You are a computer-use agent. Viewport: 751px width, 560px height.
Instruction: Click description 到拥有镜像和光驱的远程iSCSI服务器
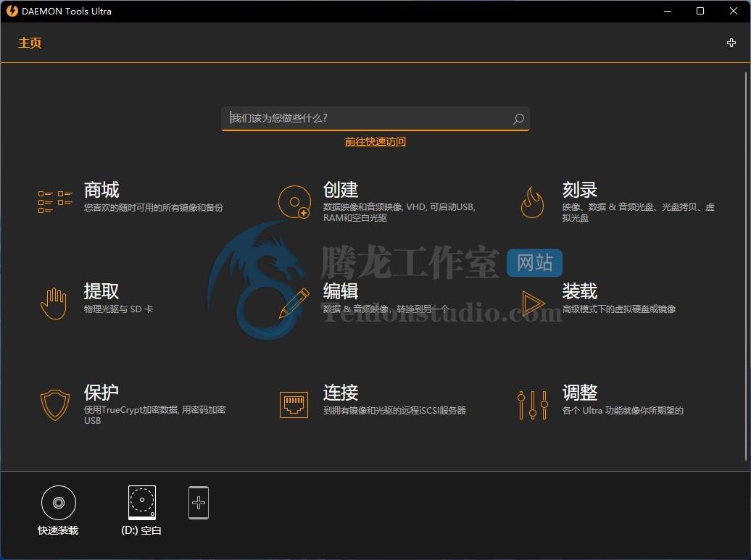click(394, 411)
